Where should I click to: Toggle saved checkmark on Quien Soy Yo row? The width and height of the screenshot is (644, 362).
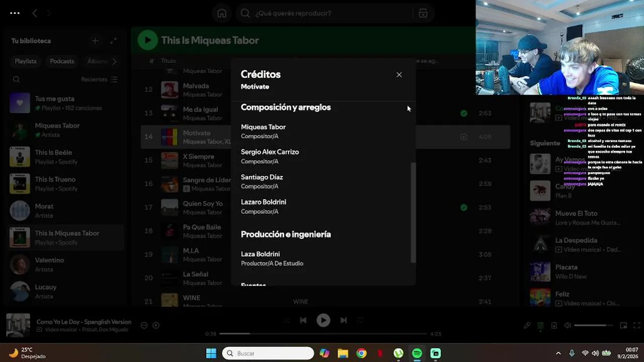[x=464, y=207]
